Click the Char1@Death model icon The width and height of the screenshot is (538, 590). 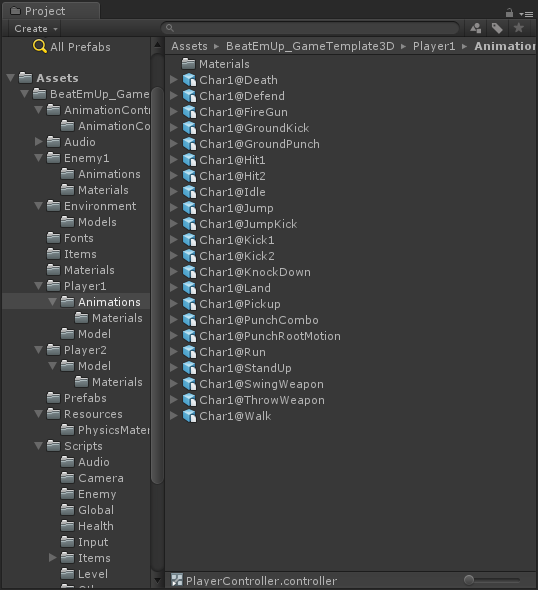coord(189,80)
